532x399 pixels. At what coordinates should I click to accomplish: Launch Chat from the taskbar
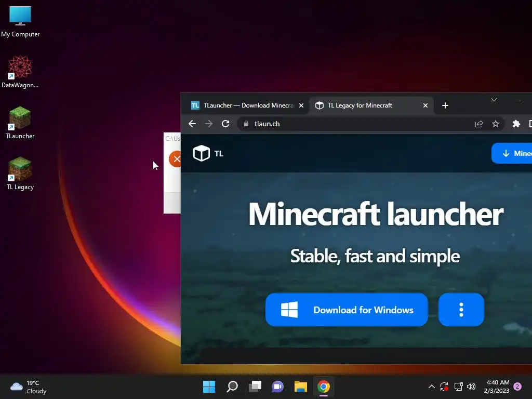tap(277, 387)
